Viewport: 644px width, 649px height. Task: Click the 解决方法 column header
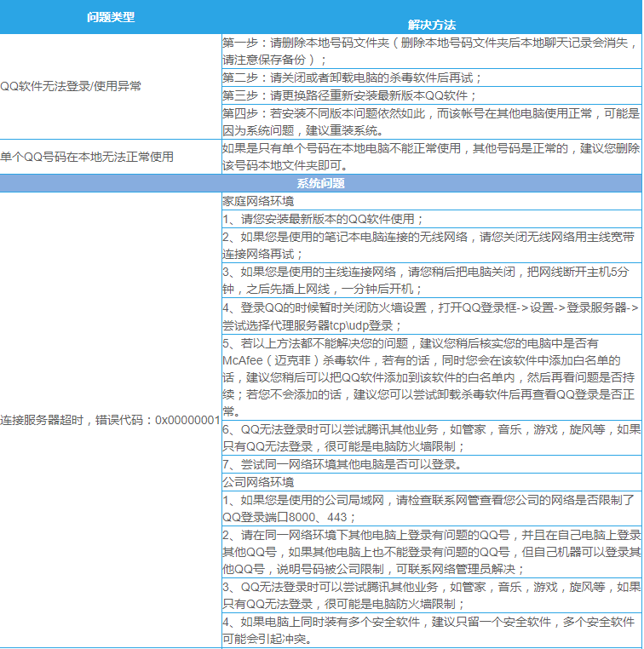tap(432, 25)
